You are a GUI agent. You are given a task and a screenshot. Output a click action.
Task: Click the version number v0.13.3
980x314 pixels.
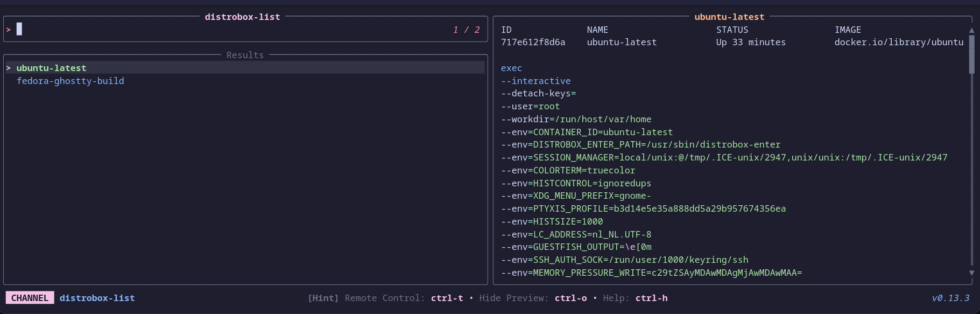950,298
